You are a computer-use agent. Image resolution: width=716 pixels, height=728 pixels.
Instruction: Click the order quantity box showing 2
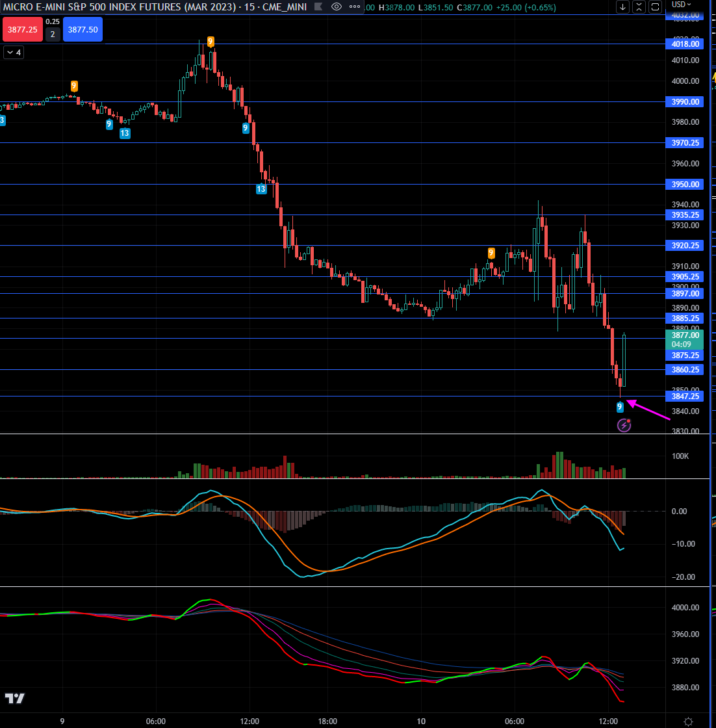tap(53, 34)
